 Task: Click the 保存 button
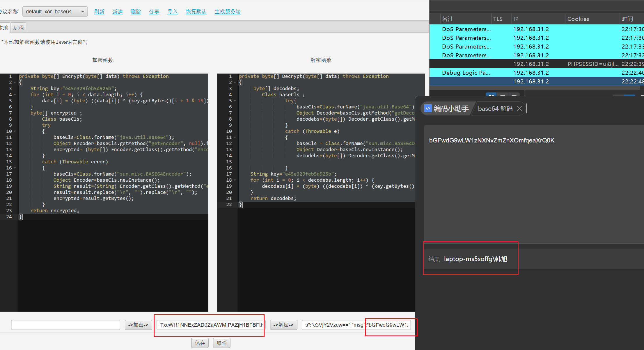click(x=200, y=343)
